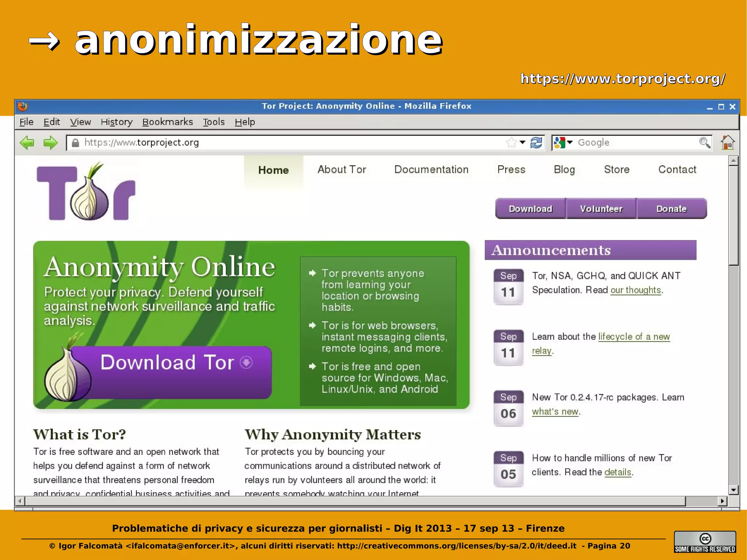The image size is (747, 560).
Task: Click the Tor onion logo
Action: [86, 191]
